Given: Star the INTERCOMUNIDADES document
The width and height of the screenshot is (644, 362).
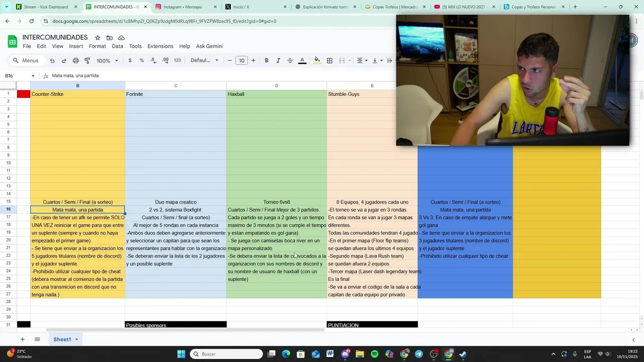Looking at the screenshot, I should pyautogui.click(x=98, y=38).
